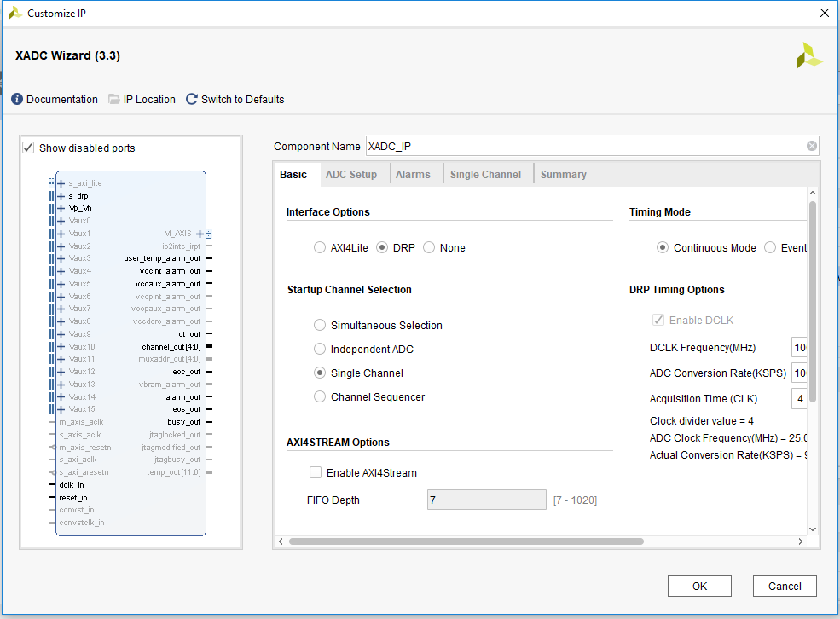Open the Alarms tab
The height and width of the screenshot is (619, 840).
(413, 175)
